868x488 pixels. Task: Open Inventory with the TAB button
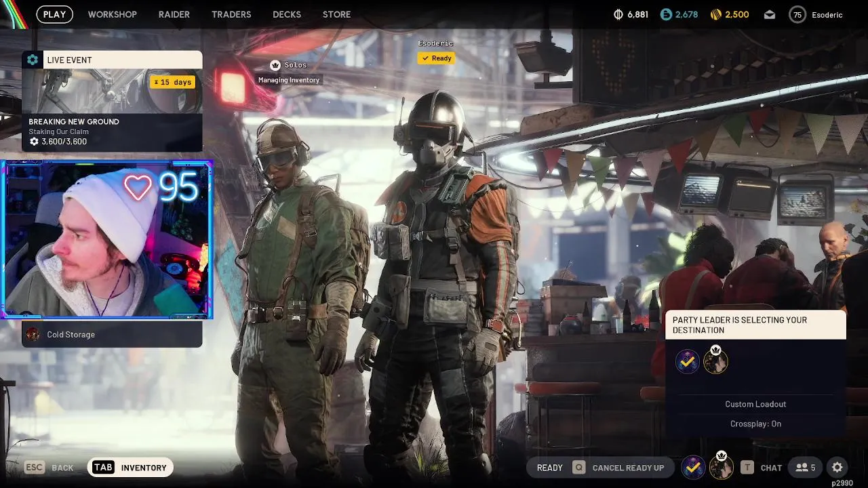(130, 468)
